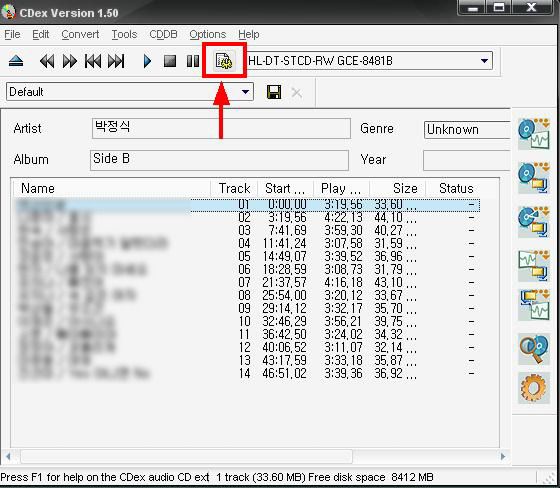Open the Convert menu
The height and width of the screenshot is (488, 560).
(x=80, y=34)
